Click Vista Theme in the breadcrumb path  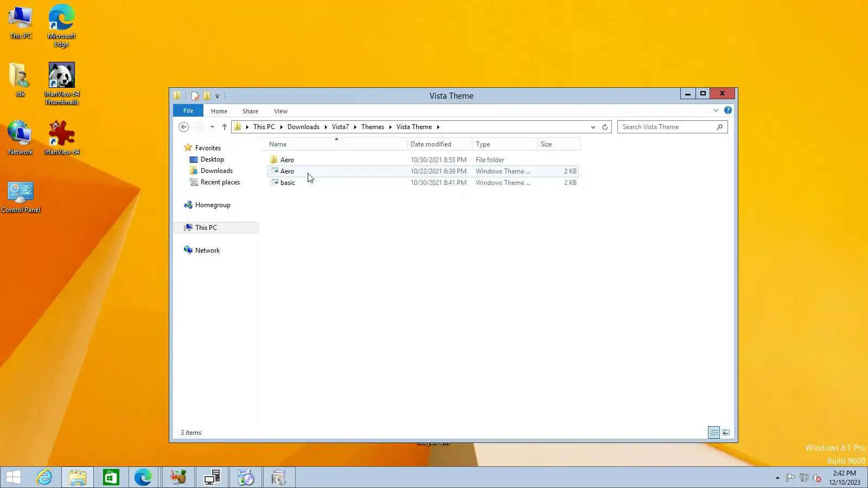click(x=414, y=127)
